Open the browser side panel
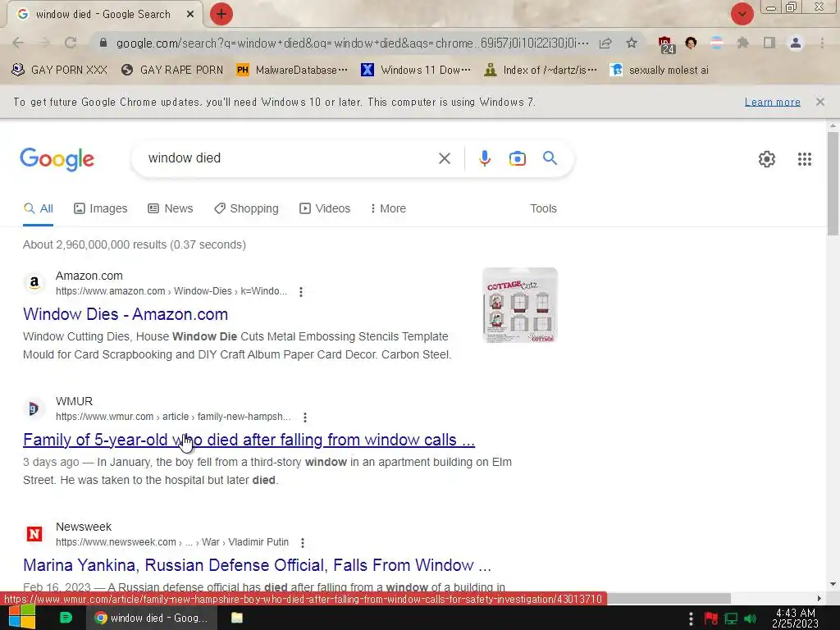The width and height of the screenshot is (840, 630). [x=769, y=43]
